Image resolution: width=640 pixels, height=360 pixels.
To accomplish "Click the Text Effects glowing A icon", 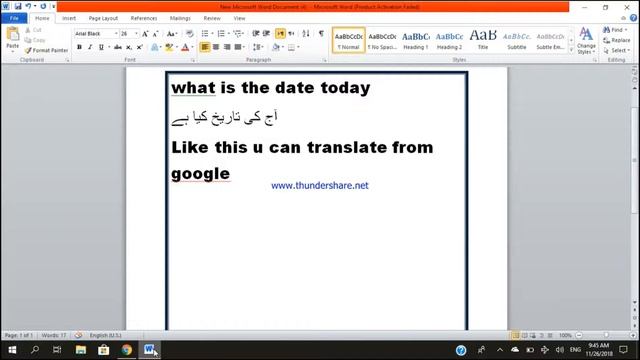I will [x=155, y=47].
